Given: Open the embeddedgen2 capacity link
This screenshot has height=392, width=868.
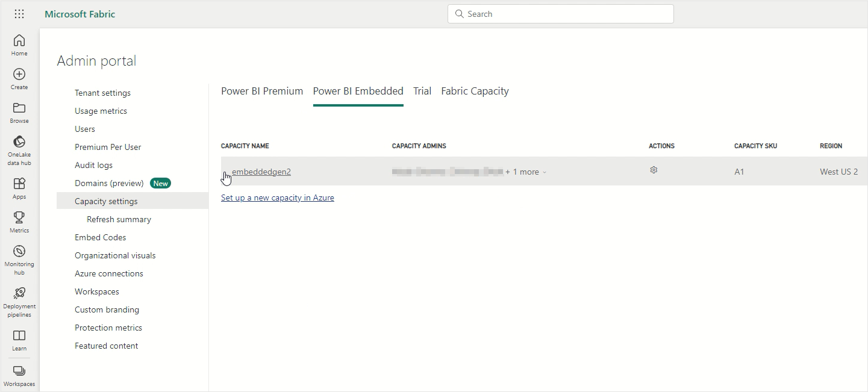Looking at the screenshot, I should (x=261, y=172).
